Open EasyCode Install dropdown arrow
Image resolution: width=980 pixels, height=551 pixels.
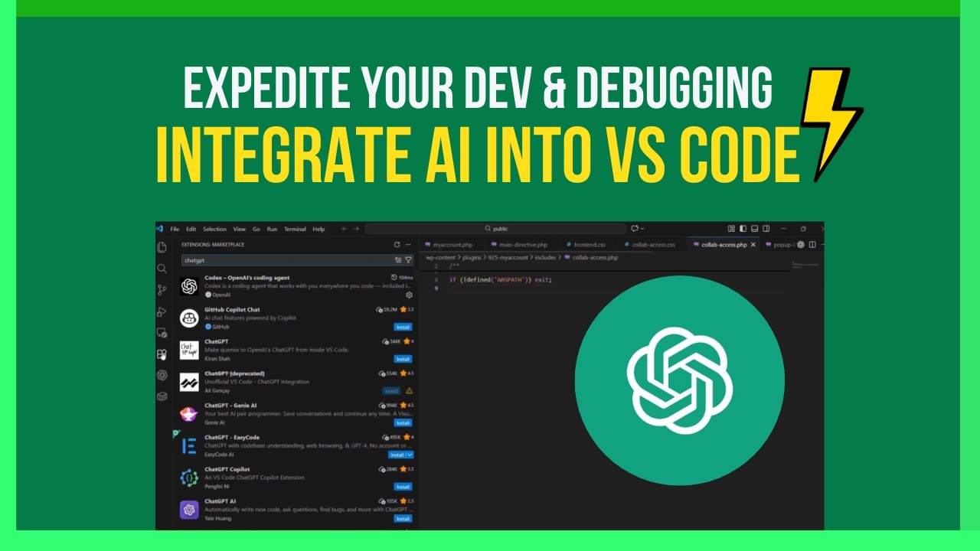[410, 455]
